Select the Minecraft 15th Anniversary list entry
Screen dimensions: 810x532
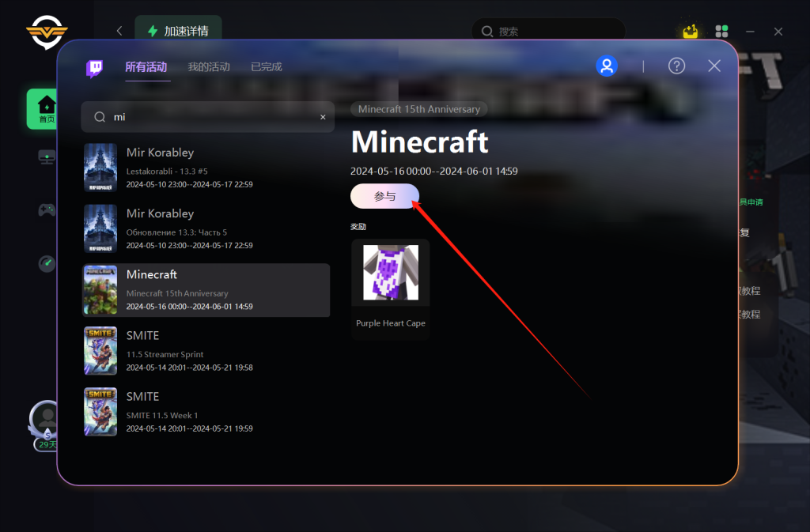[x=206, y=290]
